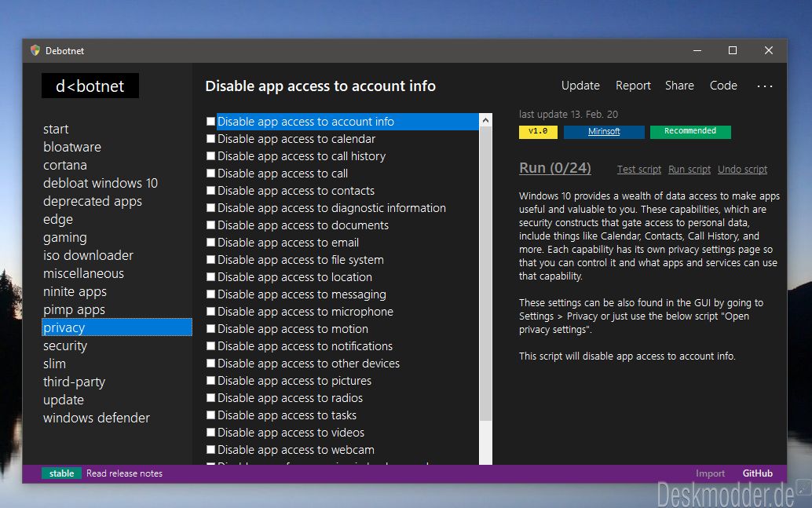Viewport: 812px width, 508px height.
Task: Check 'Disable app access to location'
Action: [210, 277]
